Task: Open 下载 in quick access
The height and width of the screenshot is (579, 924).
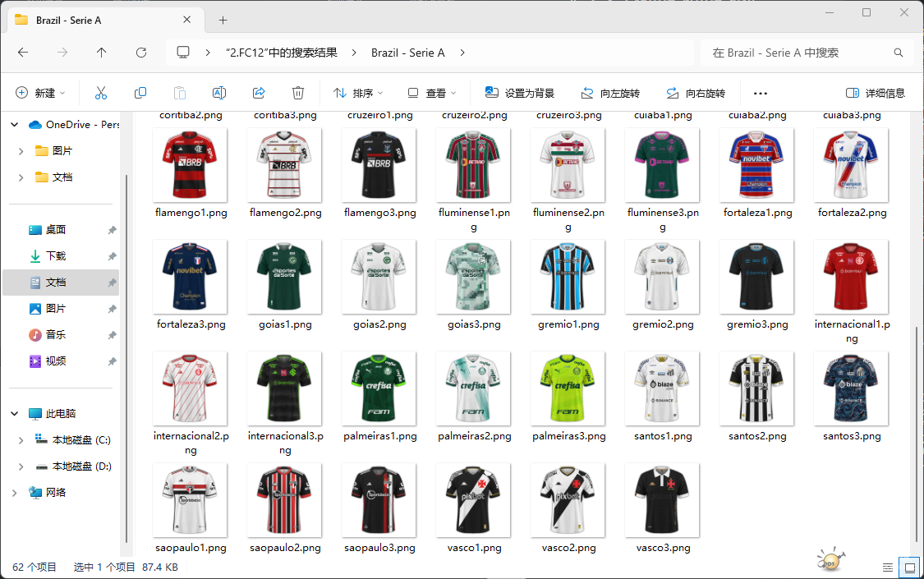Action: [x=55, y=255]
